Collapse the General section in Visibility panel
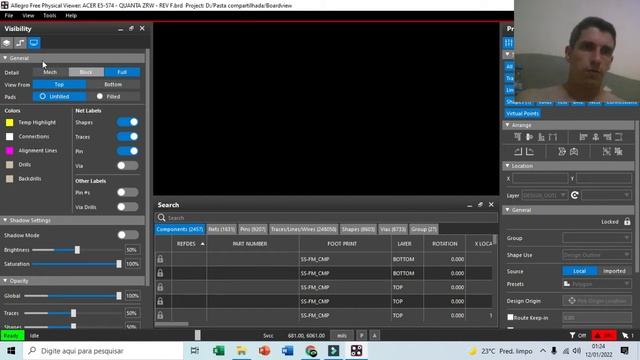640x360 pixels. tap(5, 58)
